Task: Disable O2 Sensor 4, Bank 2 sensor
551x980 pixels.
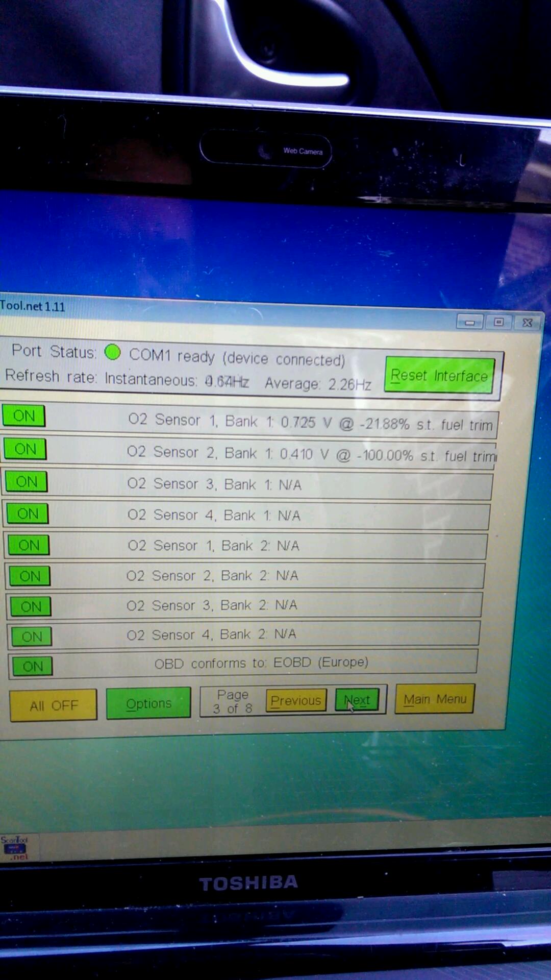Action: tap(32, 636)
